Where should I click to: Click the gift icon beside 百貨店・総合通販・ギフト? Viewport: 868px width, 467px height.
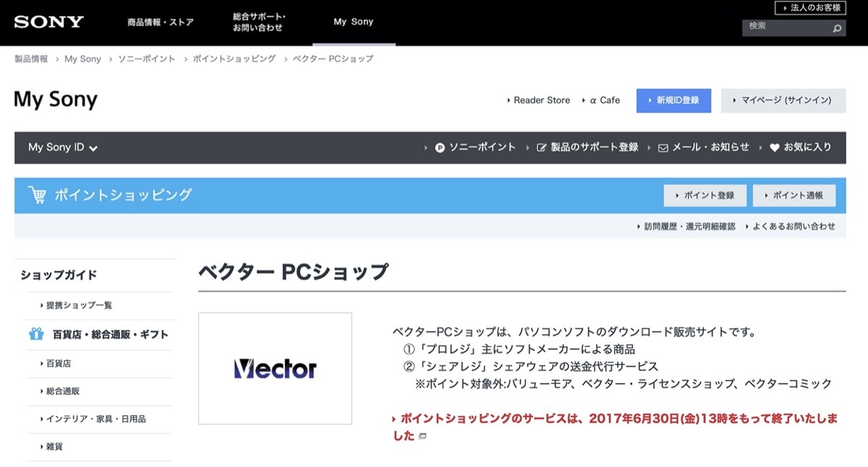tap(36, 334)
